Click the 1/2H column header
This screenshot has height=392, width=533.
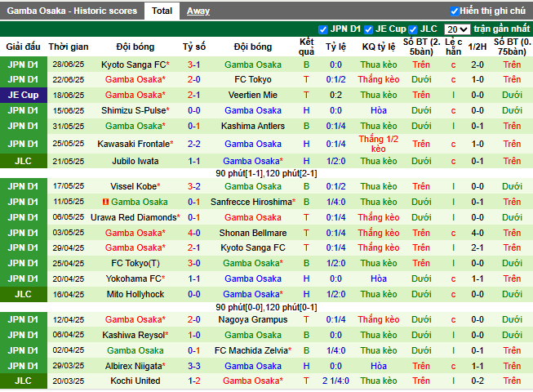[x=477, y=47]
